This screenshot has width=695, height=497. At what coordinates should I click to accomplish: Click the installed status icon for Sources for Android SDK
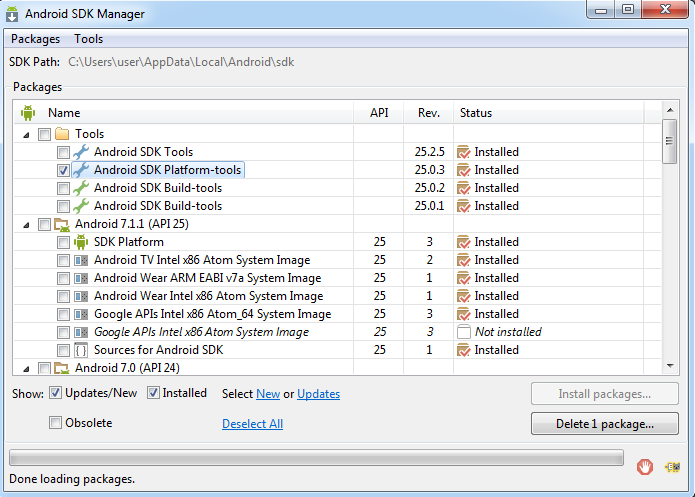pyautogui.click(x=464, y=350)
